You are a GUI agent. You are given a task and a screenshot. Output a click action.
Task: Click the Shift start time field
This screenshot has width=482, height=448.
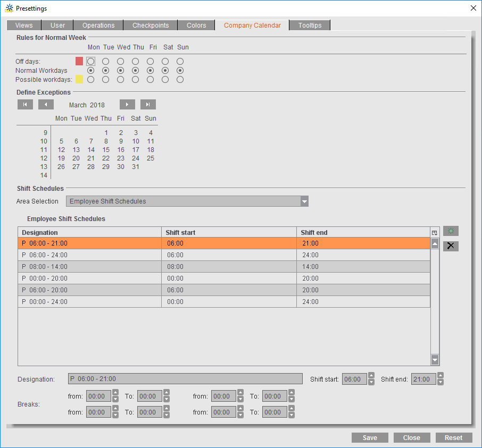pos(354,379)
